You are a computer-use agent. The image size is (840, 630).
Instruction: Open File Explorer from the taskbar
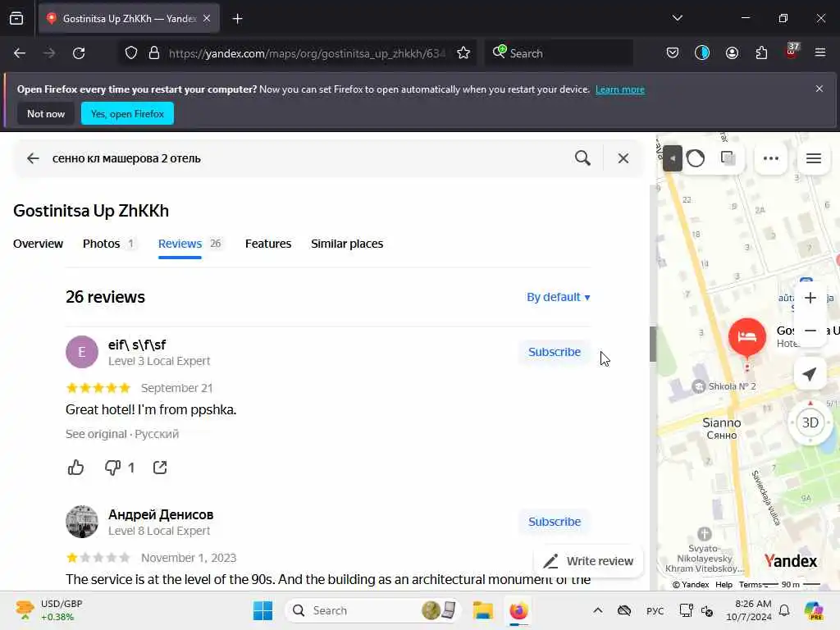pyautogui.click(x=482, y=610)
